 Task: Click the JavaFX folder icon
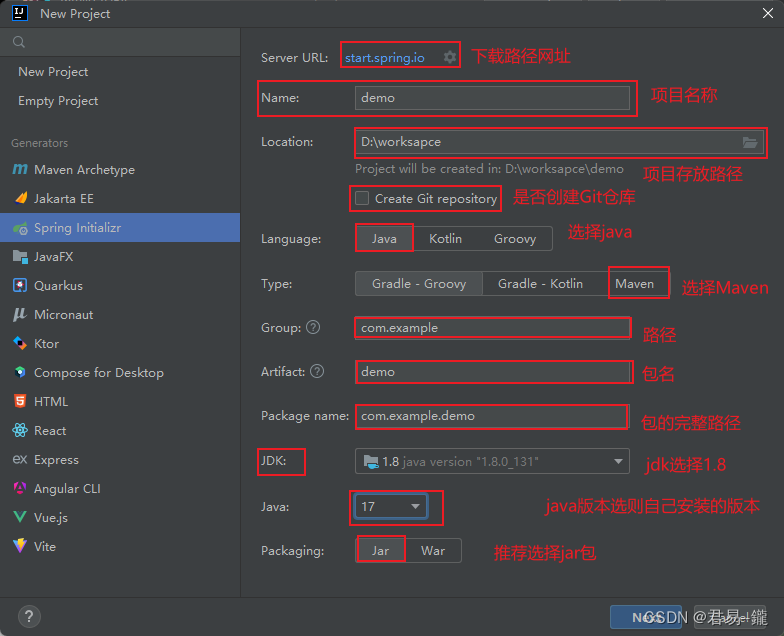20,256
